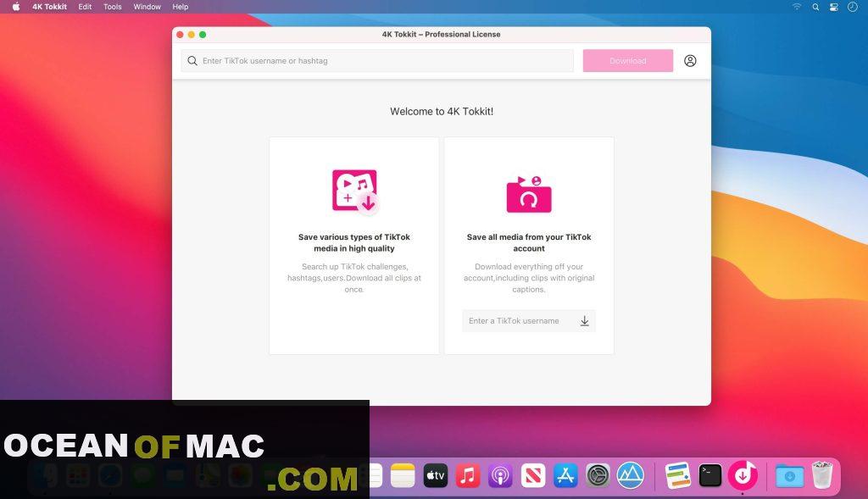Open the Downloads folder in Dock
This screenshot has height=499, width=868.
click(x=789, y=475)
